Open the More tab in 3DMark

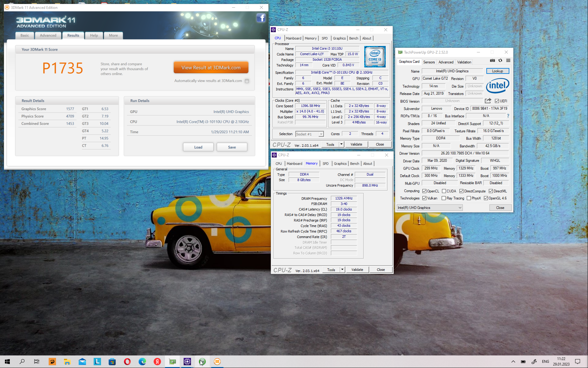tap(113, 35)
